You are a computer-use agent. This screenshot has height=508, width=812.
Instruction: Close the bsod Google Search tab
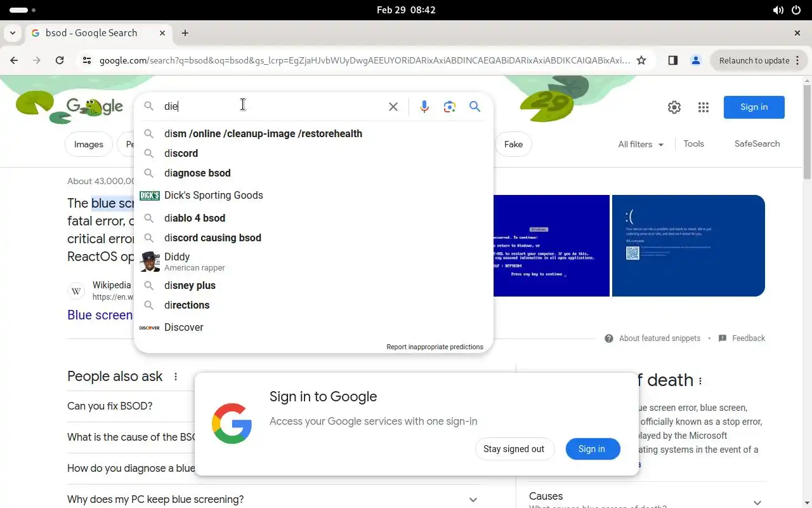[162, 33]
